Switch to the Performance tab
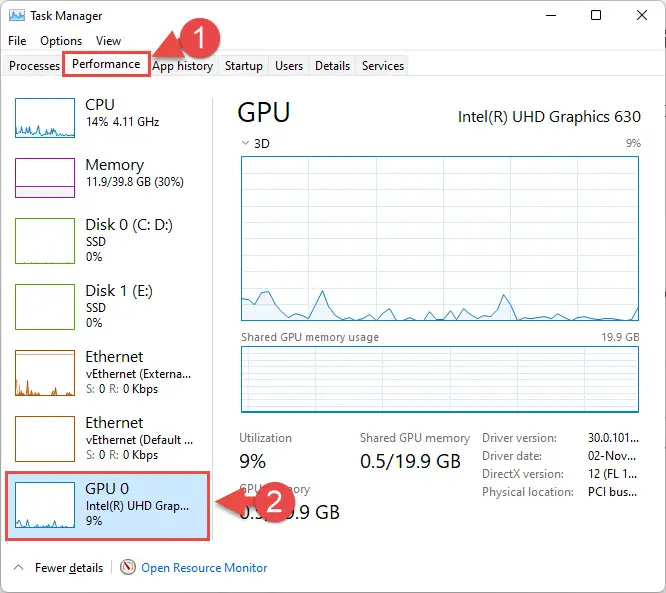Image resolution: width=666 pixels, height=593 pixels. point(106,64)
